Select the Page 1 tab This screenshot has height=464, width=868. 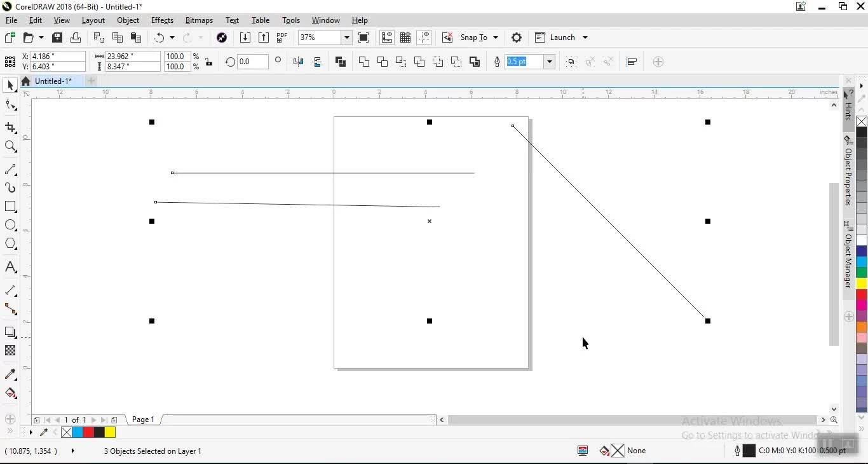pyautogui.click(x=143, y=420)
